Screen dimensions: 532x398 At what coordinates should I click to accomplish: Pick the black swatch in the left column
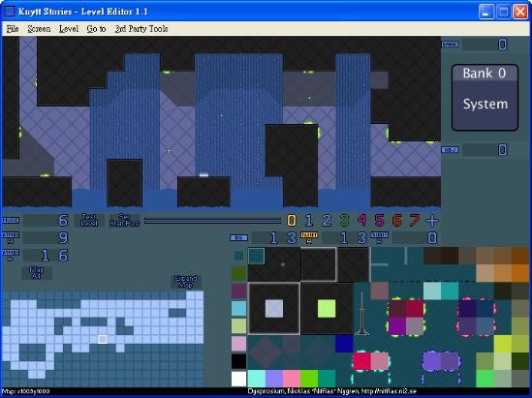pyautogui.click(x=238, y=361)
